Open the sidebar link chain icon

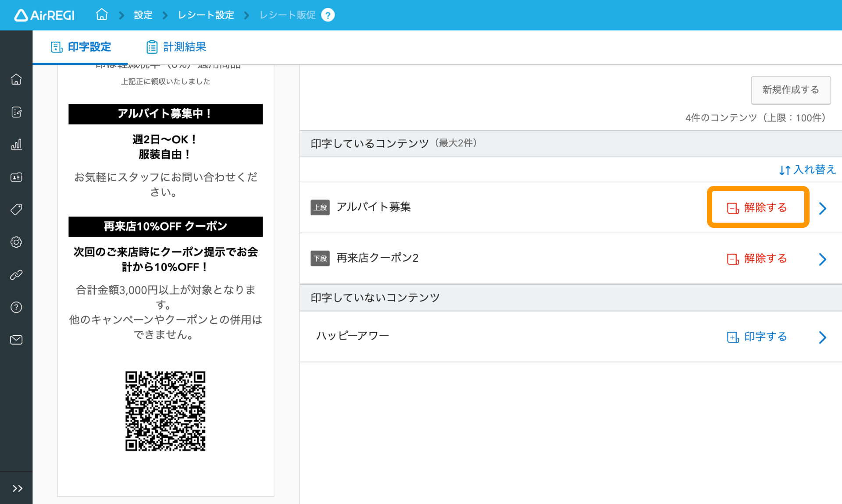[x=16, y=275]
